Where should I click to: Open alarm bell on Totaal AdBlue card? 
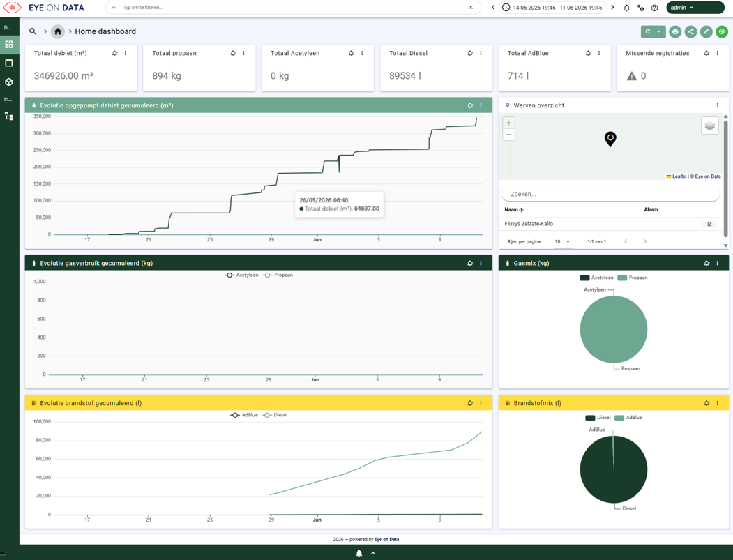point(589,53)
